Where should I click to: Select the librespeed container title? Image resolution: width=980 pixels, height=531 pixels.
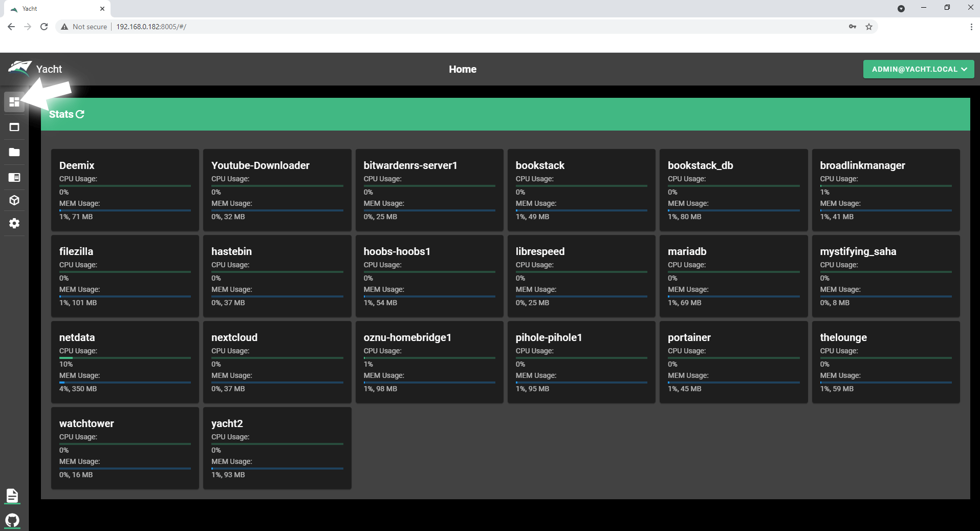[540, 251]
